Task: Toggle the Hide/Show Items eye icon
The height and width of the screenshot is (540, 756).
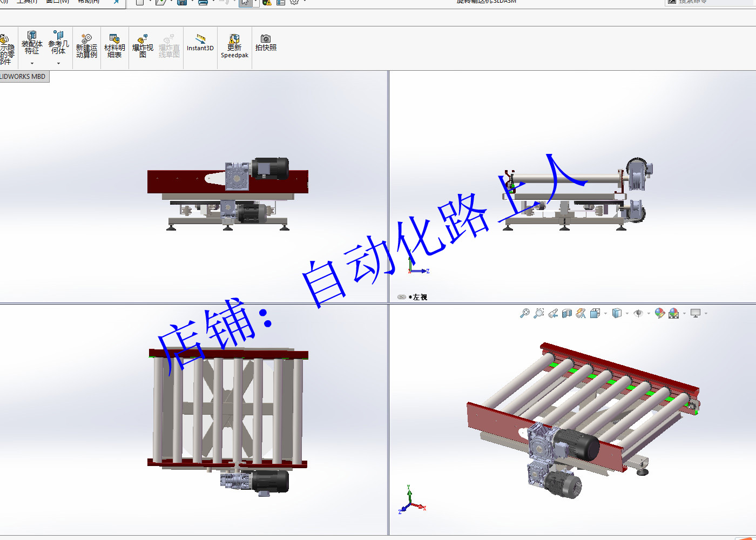Action: [638, 313]
